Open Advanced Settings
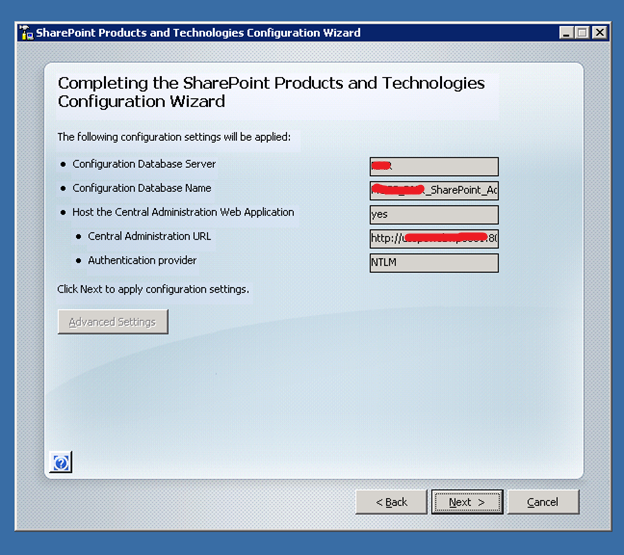The height and width of the screenshot is (555, 624). click(x=113, y=322)
